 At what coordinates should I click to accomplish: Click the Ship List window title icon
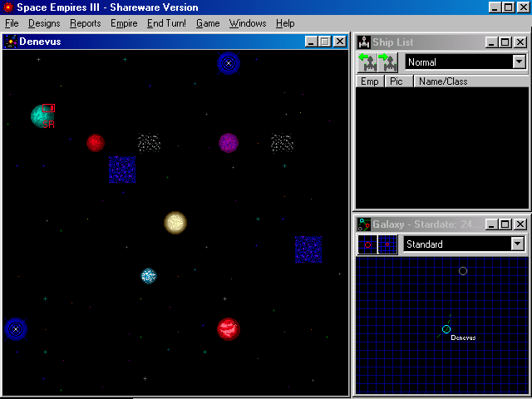pos(364,42)
